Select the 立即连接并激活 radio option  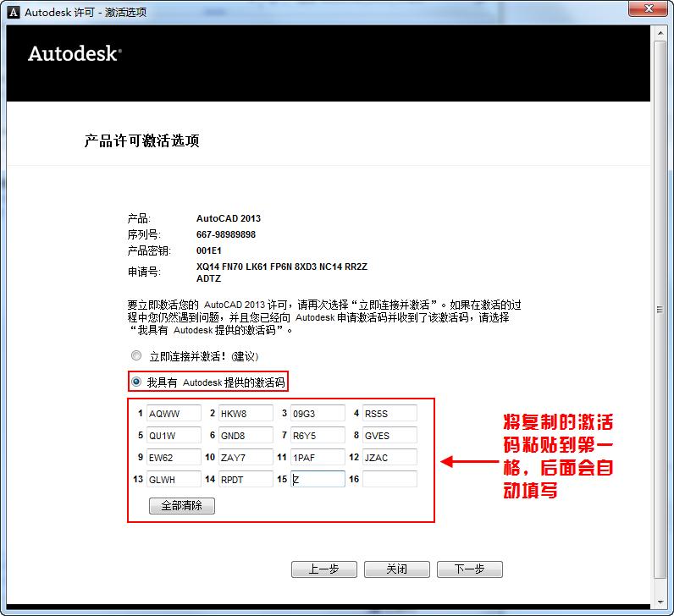click(x=136, y=355)
